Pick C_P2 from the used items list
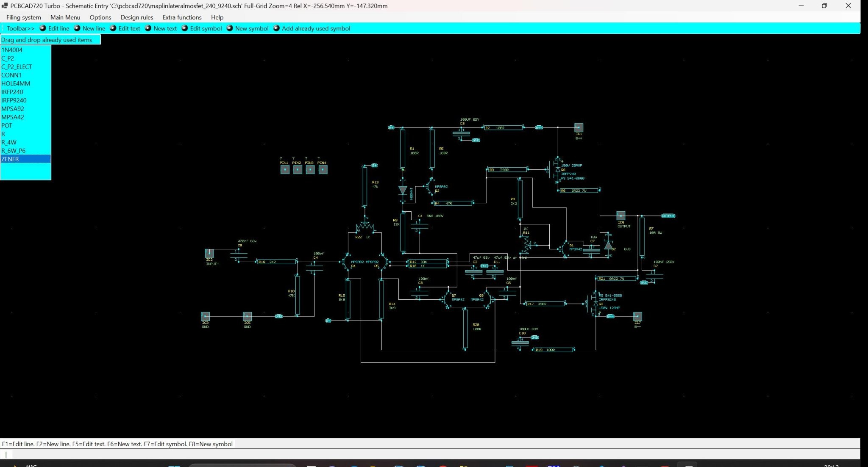 tap(25, 58)
